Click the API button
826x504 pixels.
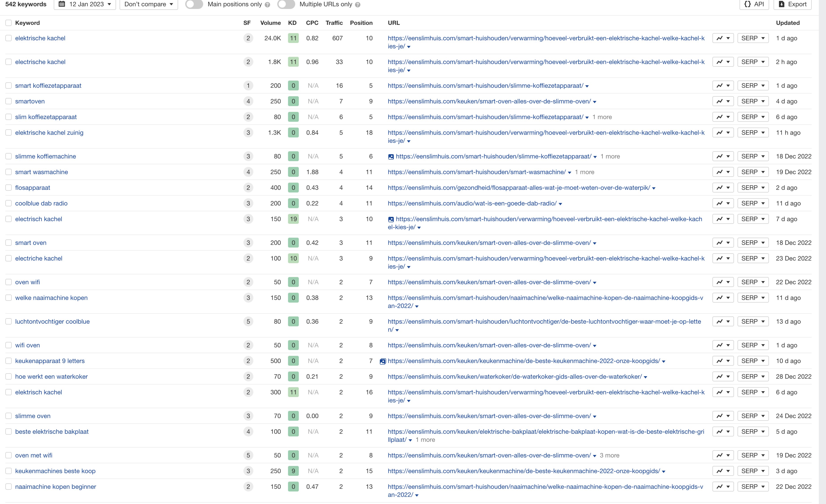click(x=754, y=4)
